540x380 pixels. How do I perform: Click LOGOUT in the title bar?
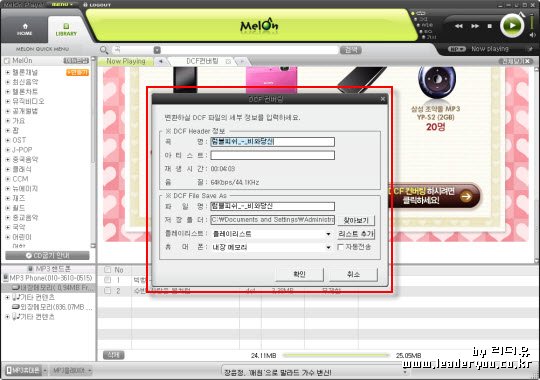coord(97,5)
